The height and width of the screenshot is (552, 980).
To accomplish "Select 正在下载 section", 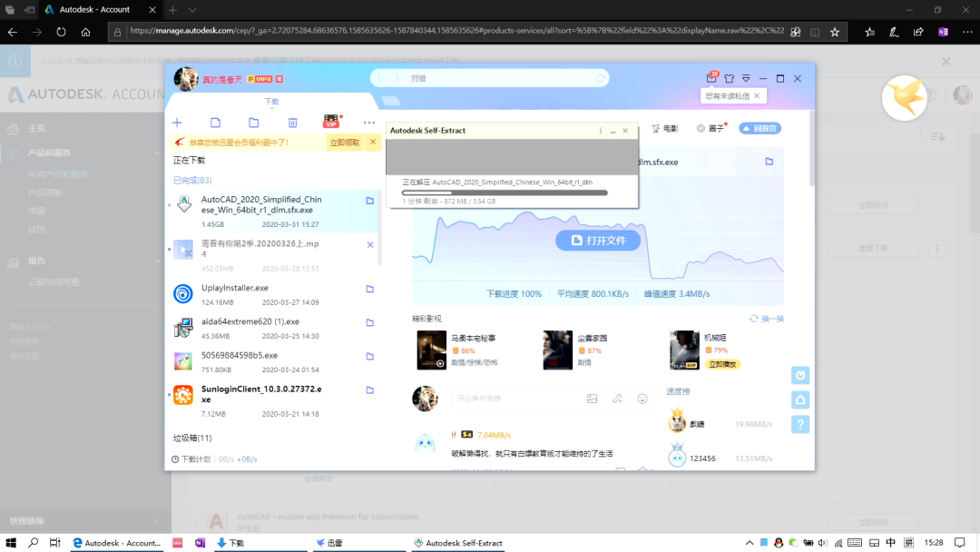I will tap(190, 160).
